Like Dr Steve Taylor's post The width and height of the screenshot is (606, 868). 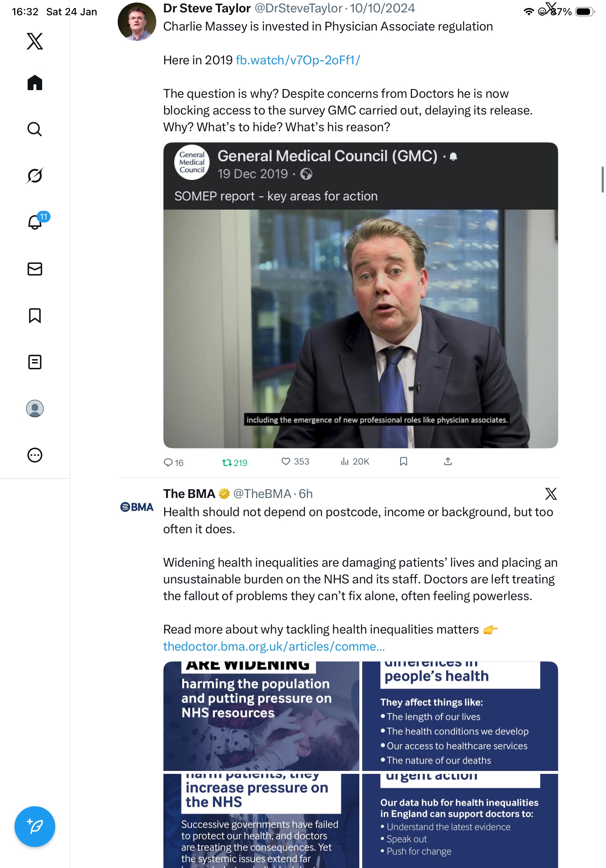click(x=295, y=461)
